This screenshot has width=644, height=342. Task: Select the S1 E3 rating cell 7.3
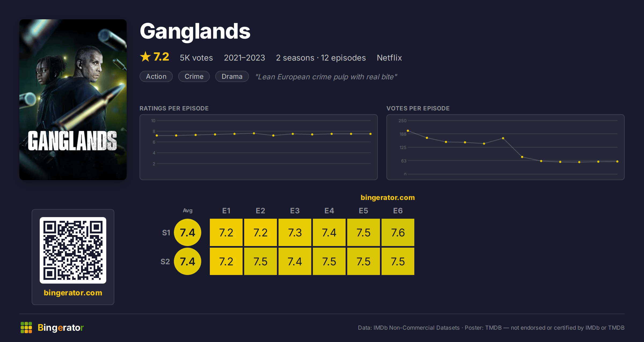pyautogui.click(x=295, y=232)
